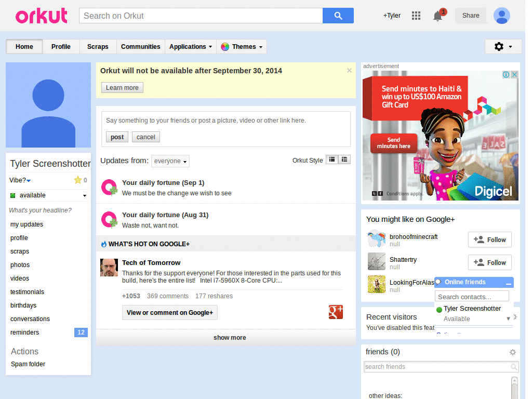Click the user avatar in header
The width and height of the screenshot is (532, 399).
pos(501,16)
